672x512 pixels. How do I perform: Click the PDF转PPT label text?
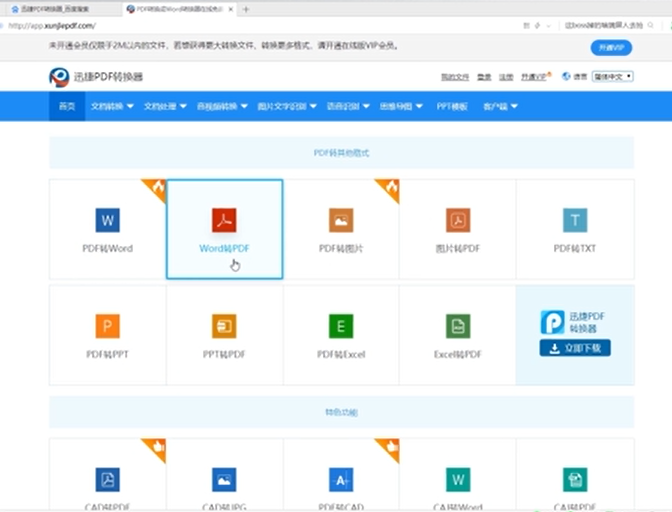pos(108,354)
